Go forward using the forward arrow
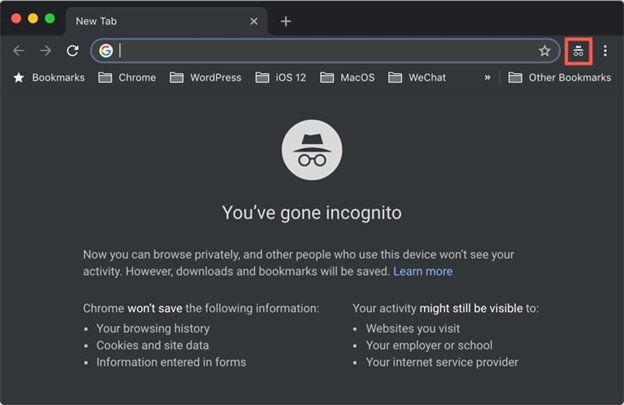Image resolution: width=624 pixels, height=405 pixels. click(46, 51)
